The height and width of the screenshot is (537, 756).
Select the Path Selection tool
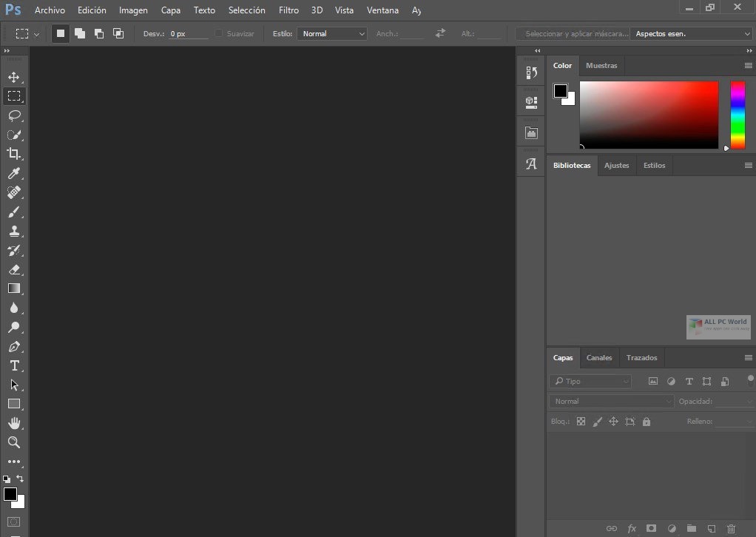click(x=14, y=385)
